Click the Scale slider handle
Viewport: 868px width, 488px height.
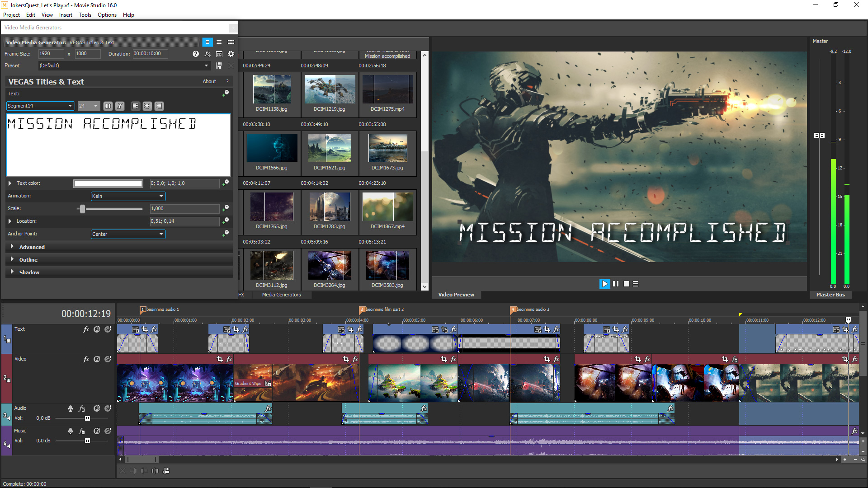tap(82, 209)
